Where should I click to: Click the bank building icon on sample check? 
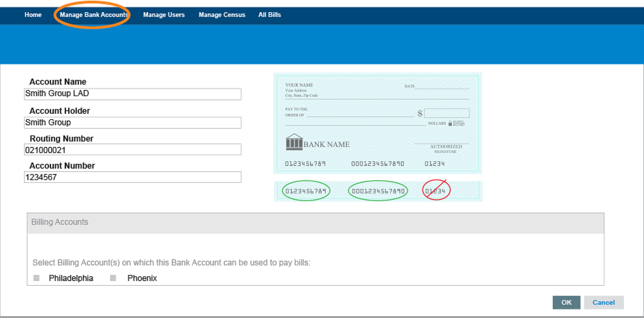[x=294, y=142]
